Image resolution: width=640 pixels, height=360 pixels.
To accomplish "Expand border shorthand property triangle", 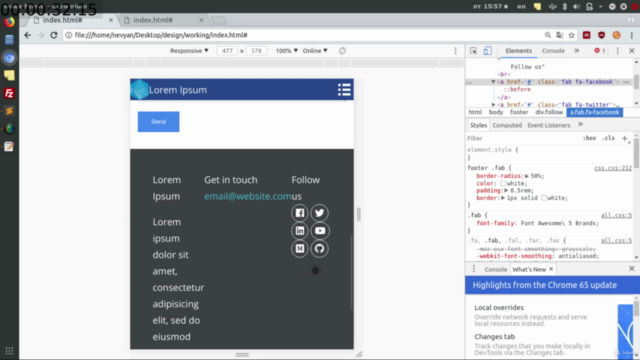I will coord(503,198).
